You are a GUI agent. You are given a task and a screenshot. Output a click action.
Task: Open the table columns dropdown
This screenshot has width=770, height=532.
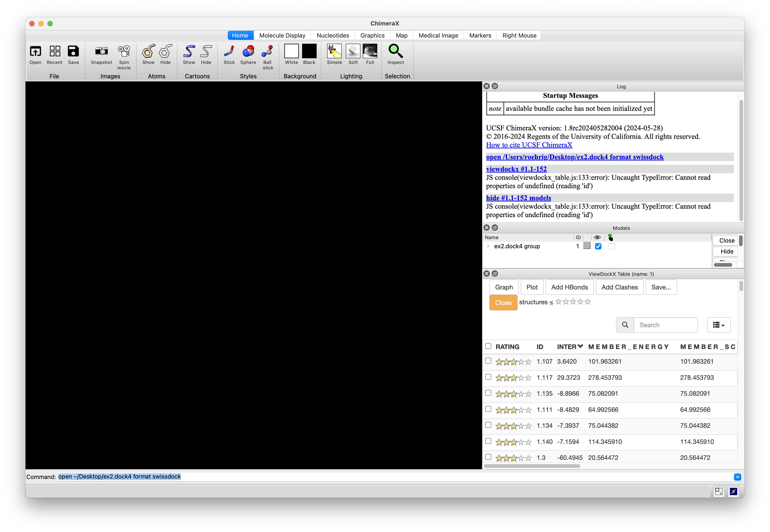coord(719,325)
